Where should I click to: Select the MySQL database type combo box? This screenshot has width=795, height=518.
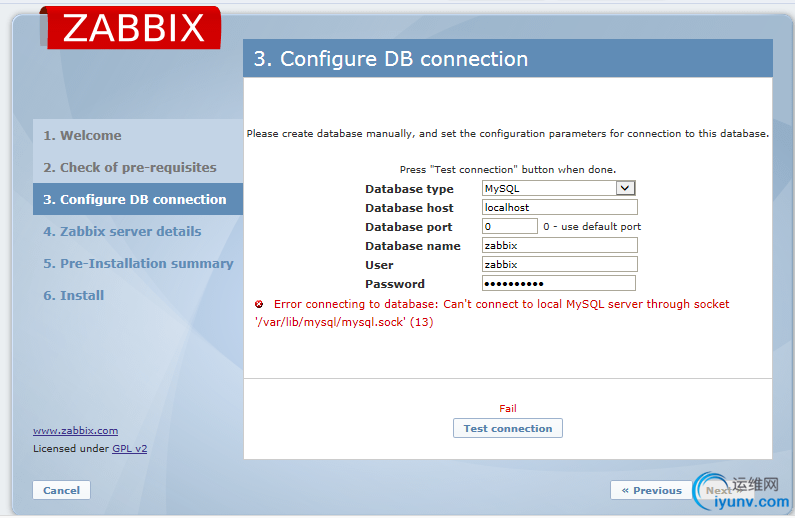tap(558, 188)
